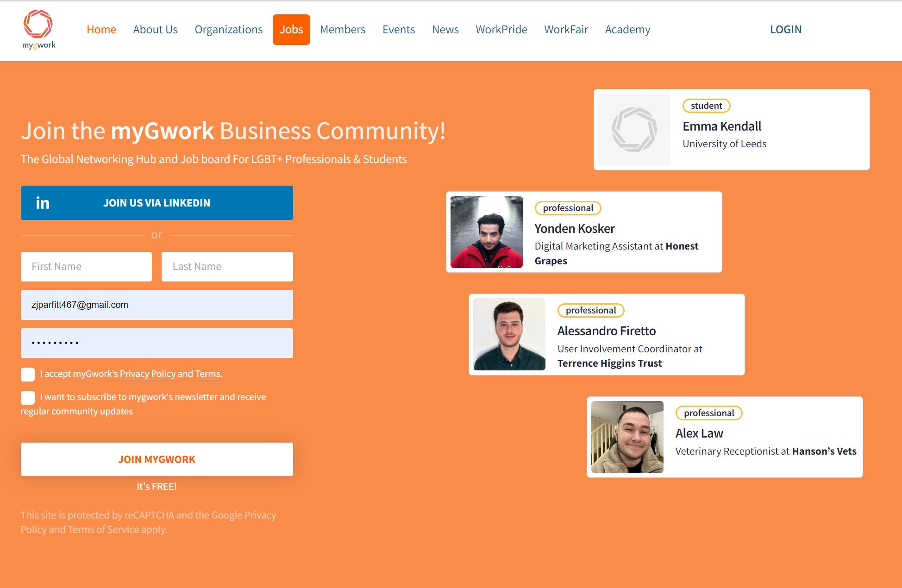Image resolution: width=902 pixels, height=588 pixels.
Task: Open Alessandro Firetto's profile photo
Action: tap(509, 334)
